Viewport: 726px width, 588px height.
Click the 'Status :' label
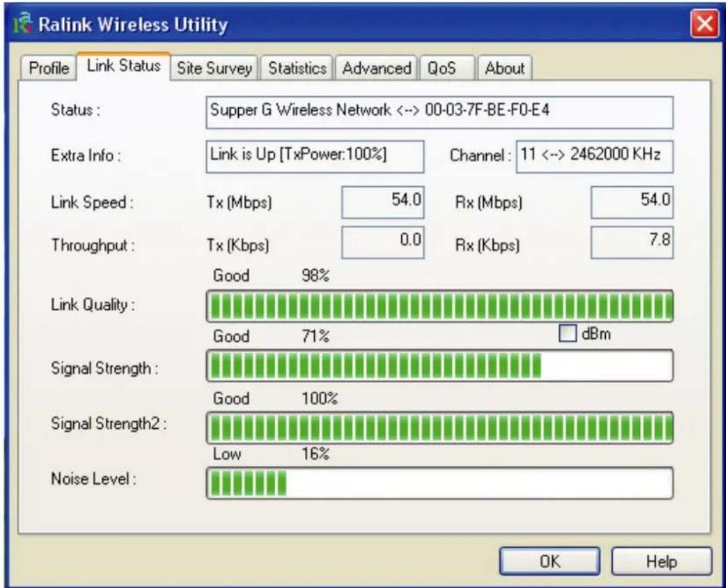[75, 110]
